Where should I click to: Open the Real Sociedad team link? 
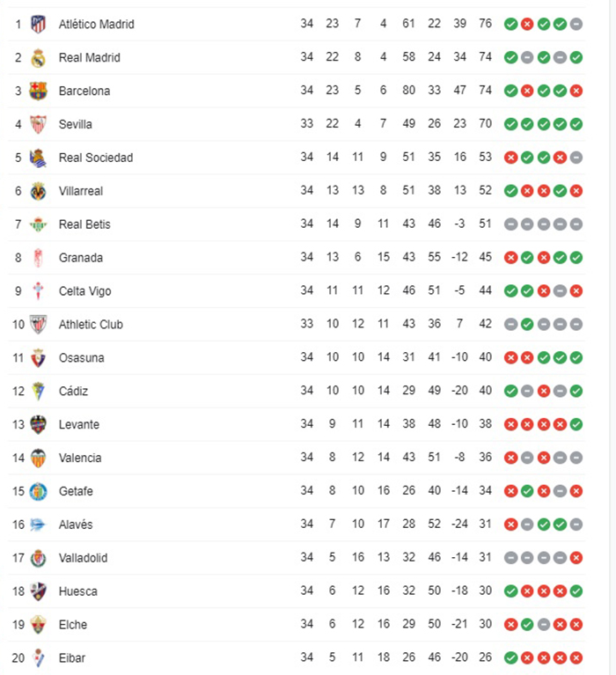coord(96,158)
